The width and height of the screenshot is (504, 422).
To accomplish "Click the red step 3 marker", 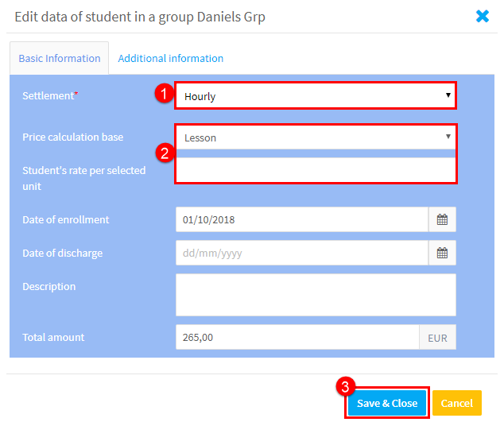I will tap(345, 387).
